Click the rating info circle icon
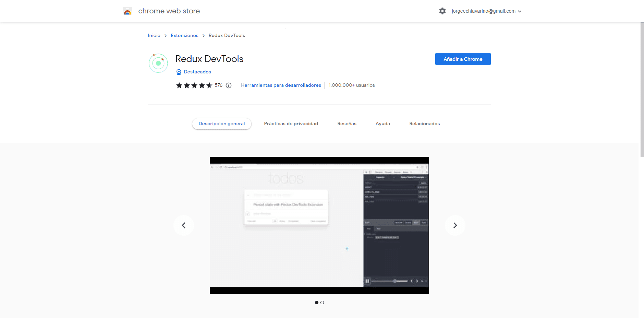644x330 pixels. pos(229,85)
